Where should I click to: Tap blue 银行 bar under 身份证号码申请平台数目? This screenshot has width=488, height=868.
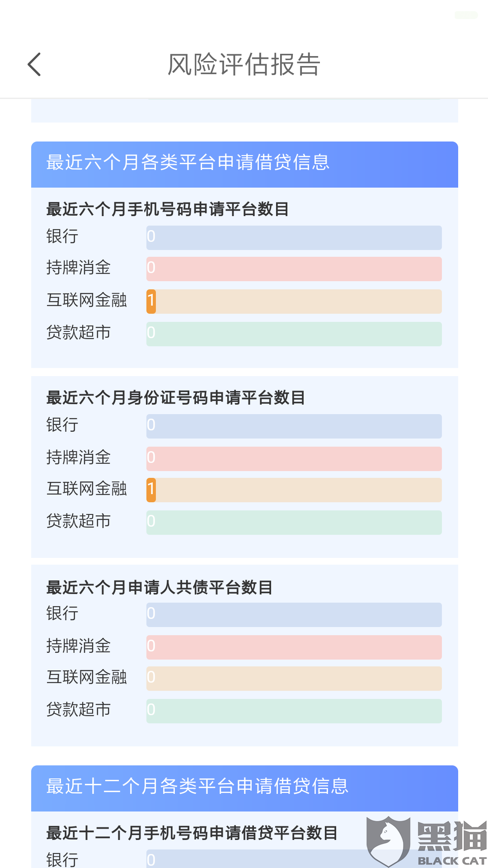(294, 426)
